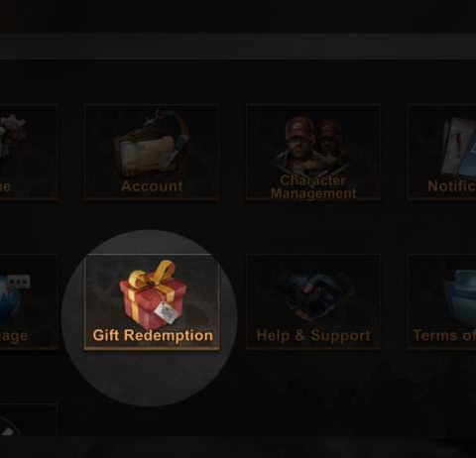Click the golden ribbon bow on gift
The width and height of the screenshot is (476, 458).
[x=152, y=275]
